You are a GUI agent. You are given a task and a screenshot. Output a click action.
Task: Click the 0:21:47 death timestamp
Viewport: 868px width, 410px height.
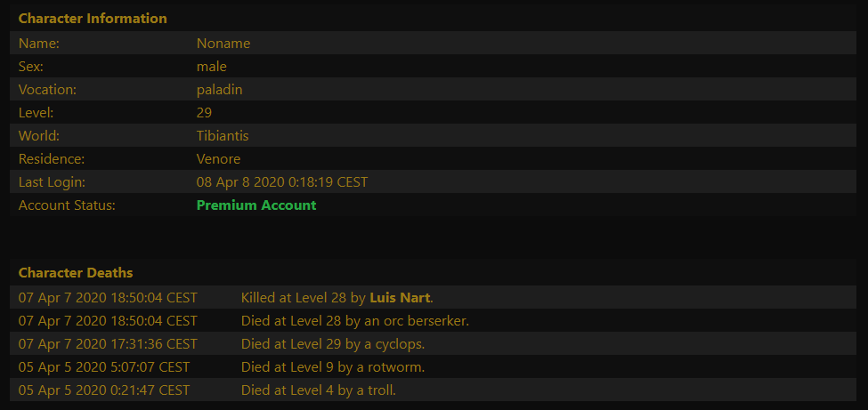click(x=104, y=390)
